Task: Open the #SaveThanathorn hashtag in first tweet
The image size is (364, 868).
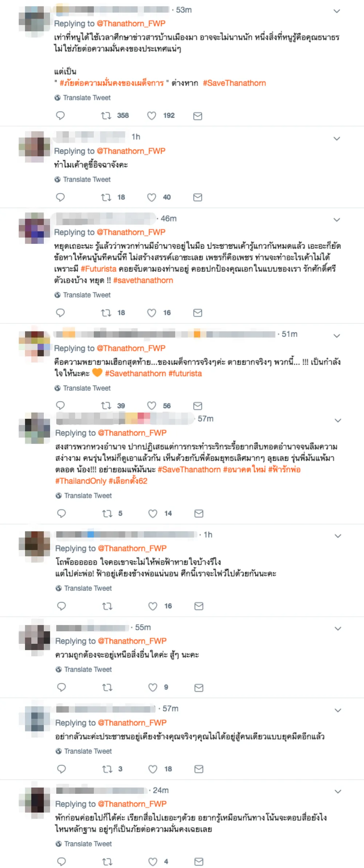Action: [234, 83]
